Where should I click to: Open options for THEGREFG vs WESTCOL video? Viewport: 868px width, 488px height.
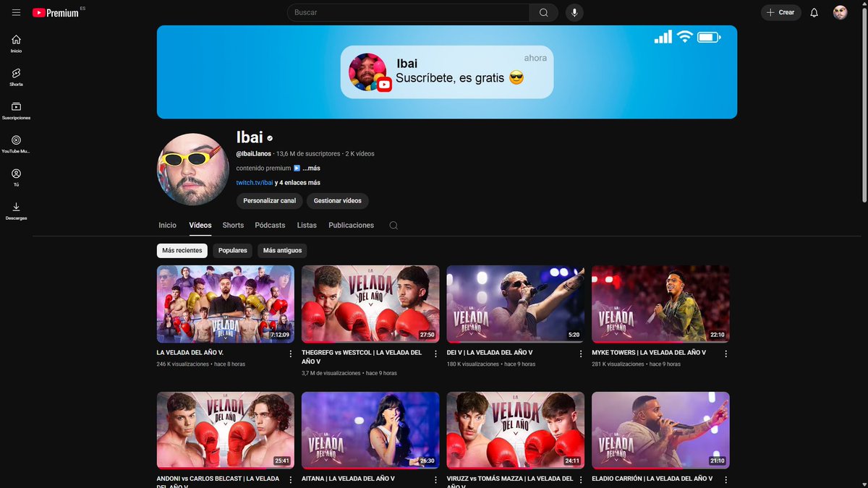tap(435, 354)
